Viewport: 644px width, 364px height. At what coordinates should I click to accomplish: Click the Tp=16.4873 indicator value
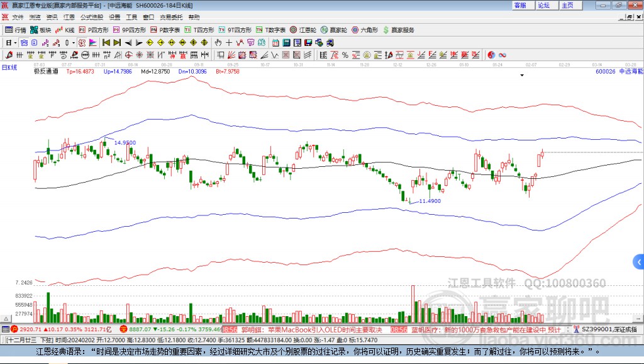point(80,72)
